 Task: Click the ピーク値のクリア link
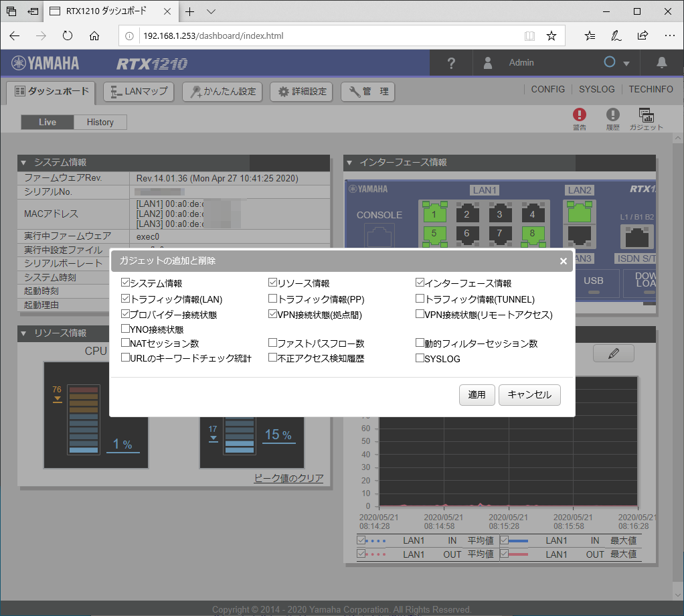click(x=288, y=478)
